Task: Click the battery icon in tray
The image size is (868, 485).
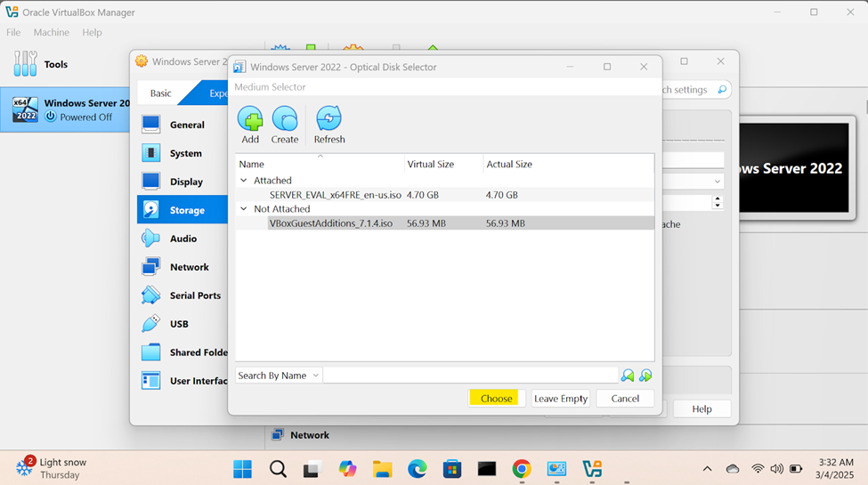Action: tap(796, 469)
